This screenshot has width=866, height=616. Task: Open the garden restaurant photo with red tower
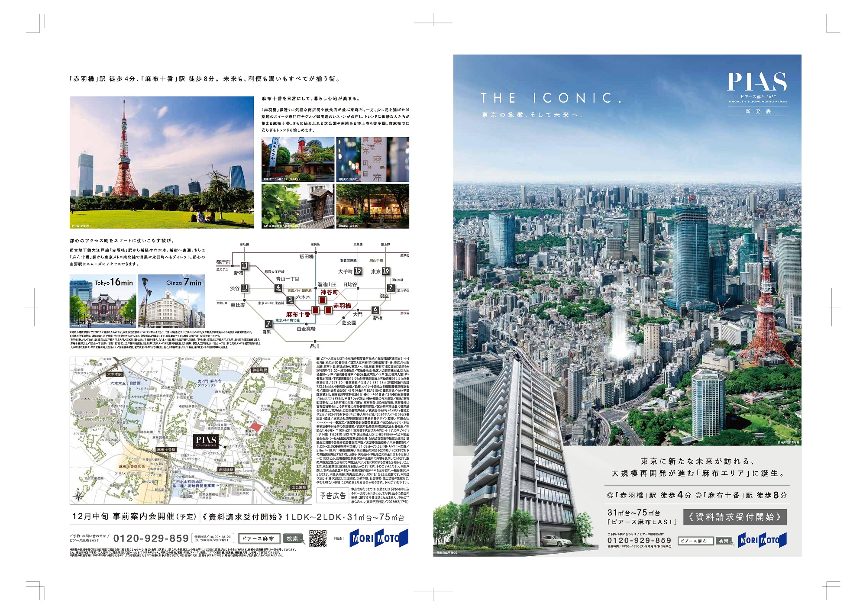click(x=298, y=159)
